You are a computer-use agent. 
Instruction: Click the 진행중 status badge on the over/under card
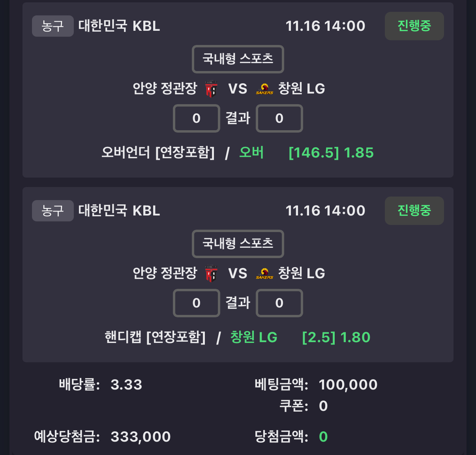tap(414, 26)
